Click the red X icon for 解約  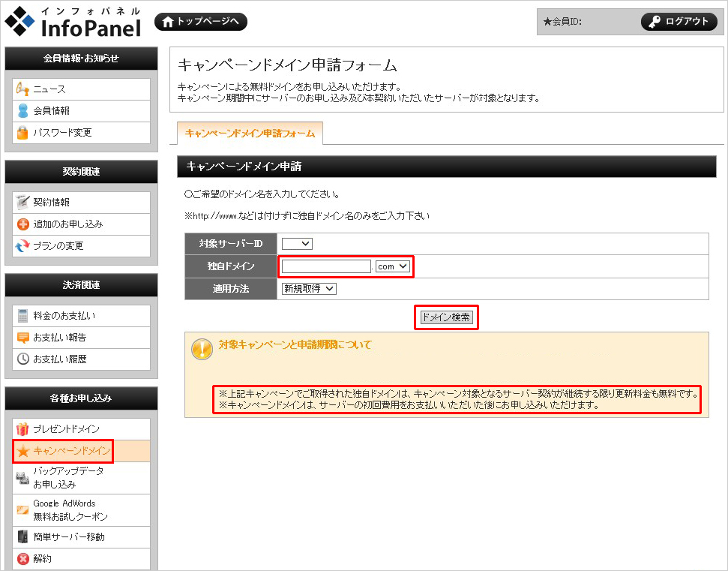(22, 559)
